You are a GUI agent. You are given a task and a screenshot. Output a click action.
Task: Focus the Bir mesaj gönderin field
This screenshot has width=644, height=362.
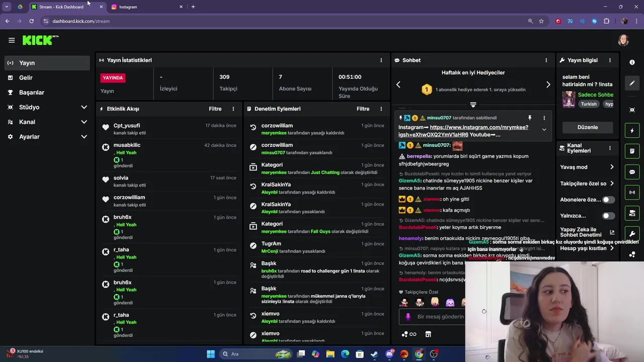(440, 317)
